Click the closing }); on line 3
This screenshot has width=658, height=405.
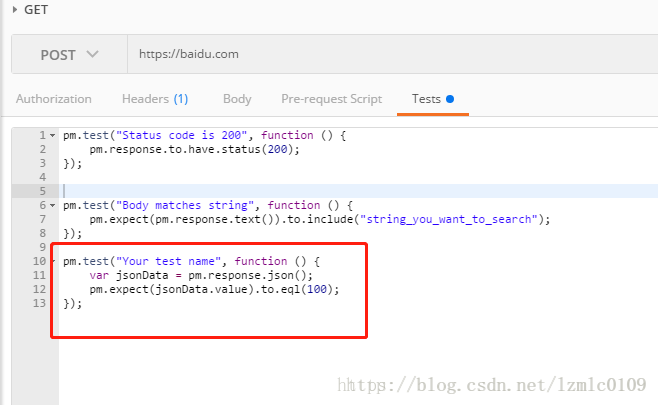click(x=73, y=164)
